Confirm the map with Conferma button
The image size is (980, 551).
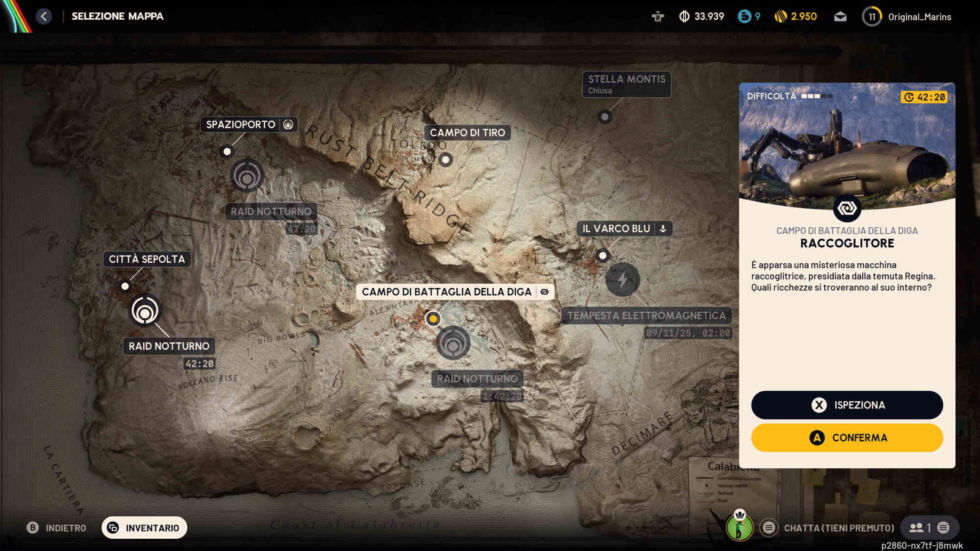coord(846,438)
